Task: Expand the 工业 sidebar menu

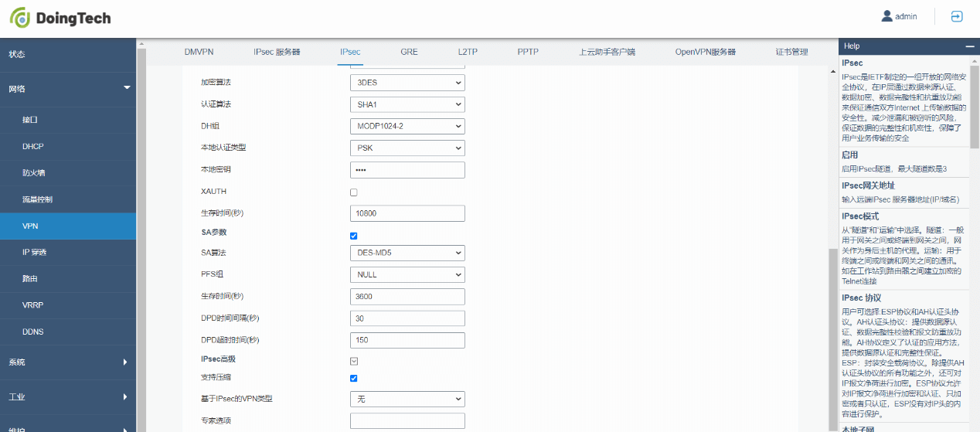Action: point(125,396)
